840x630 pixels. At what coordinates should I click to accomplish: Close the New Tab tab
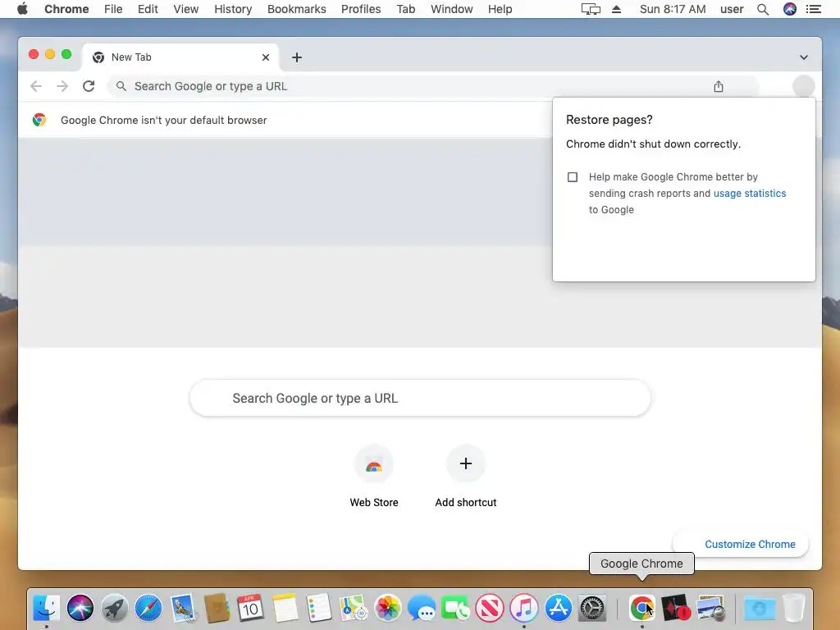[266, 57]
